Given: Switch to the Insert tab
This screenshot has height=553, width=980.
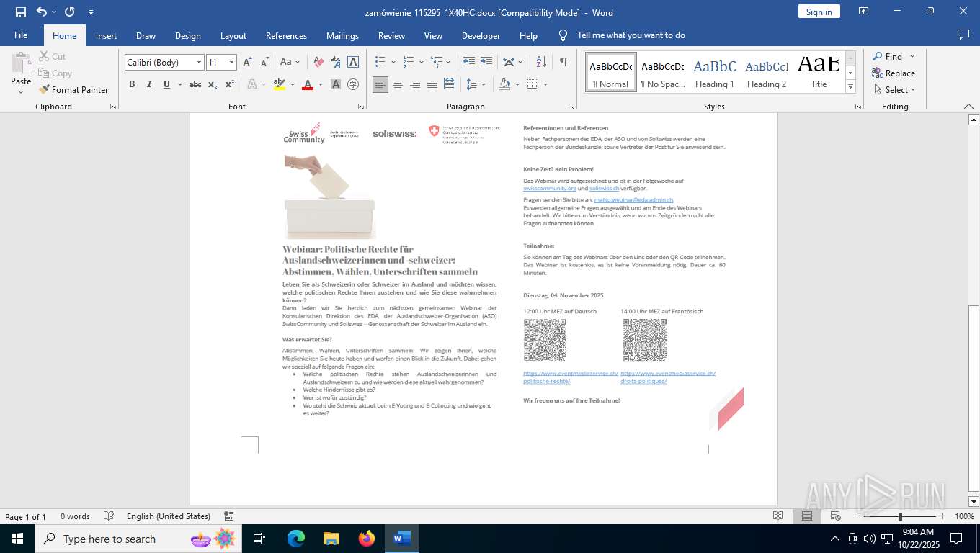Looking at the screenshot, I should [106, 35].
